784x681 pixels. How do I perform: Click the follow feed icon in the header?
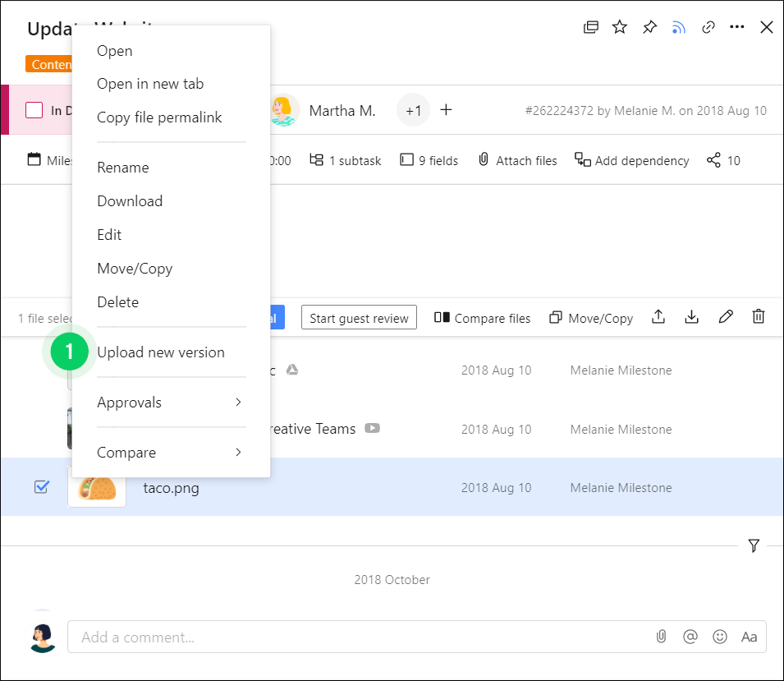pyautogui.click(x=678, y=27)
